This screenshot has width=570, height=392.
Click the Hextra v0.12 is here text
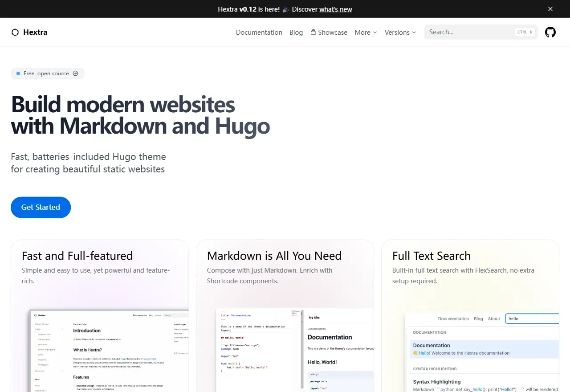(x=249, y=9)
